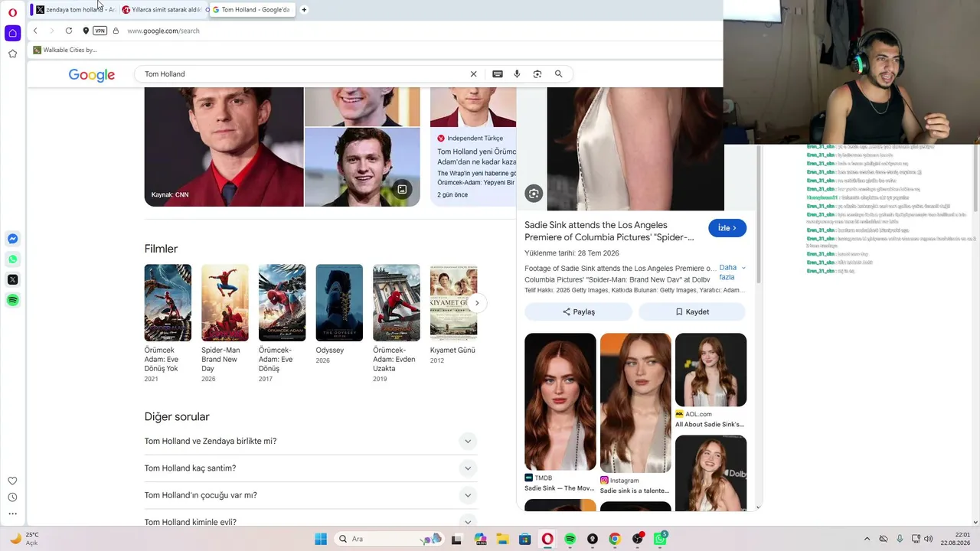
Task: Click the padlock site security icon
Action: click(116, 31)
